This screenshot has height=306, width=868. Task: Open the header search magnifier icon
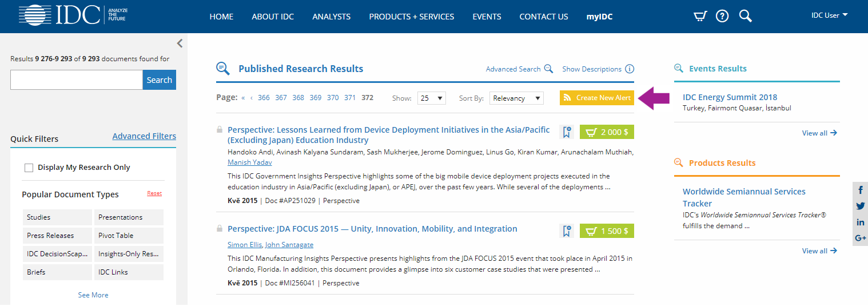pyautogui.click(x=745, y=16)
